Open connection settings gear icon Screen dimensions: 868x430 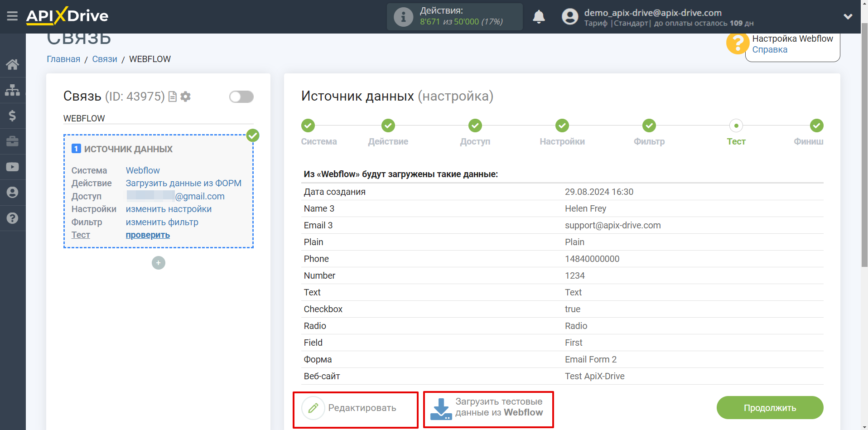185,97
